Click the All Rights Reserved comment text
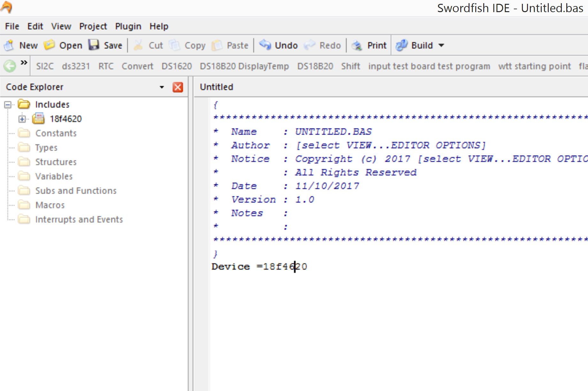The image size is (588, 391). coord(355,172)
